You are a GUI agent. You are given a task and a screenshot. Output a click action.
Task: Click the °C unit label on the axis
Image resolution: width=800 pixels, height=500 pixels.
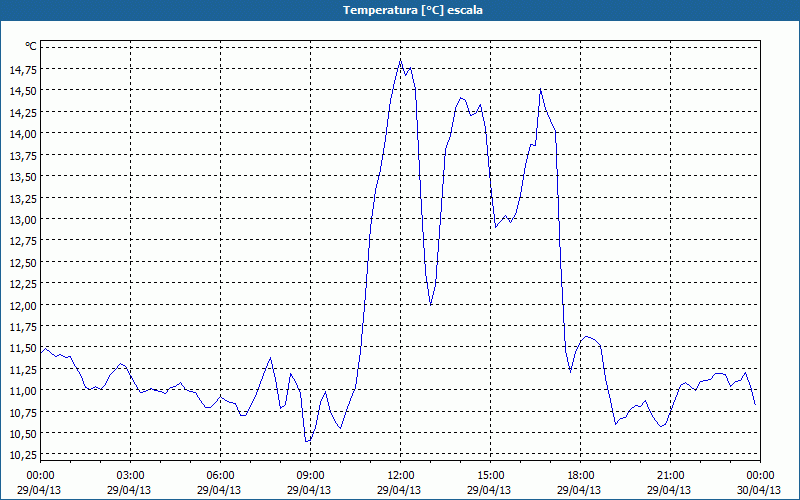tap(31, 46)
